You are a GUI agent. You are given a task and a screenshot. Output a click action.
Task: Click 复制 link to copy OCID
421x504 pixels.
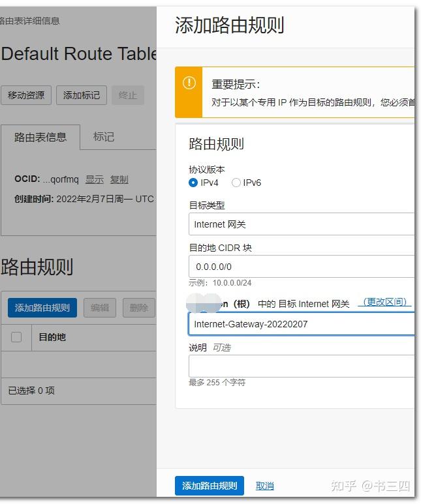tap(119, 179)
